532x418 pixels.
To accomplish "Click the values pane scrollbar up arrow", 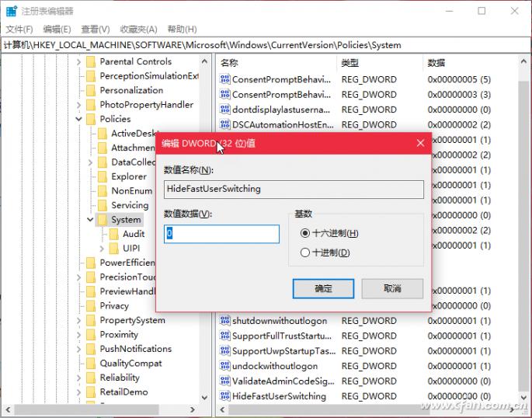I will (523, 61).
